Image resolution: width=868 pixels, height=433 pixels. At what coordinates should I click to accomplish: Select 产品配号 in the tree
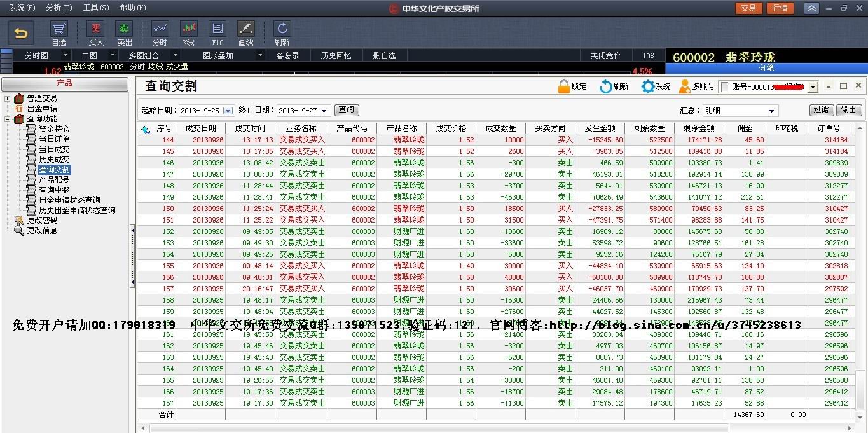coord(54,179)
